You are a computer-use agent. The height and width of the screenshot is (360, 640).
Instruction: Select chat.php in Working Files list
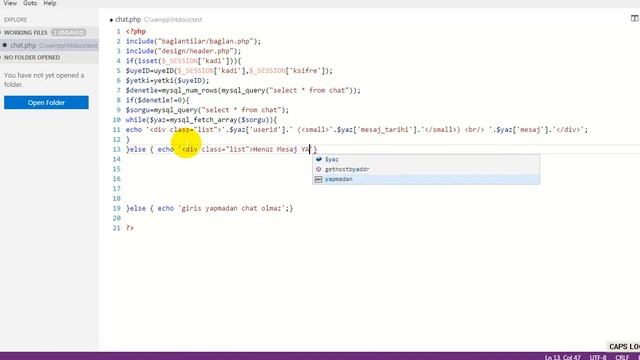(x=49, y=45)
